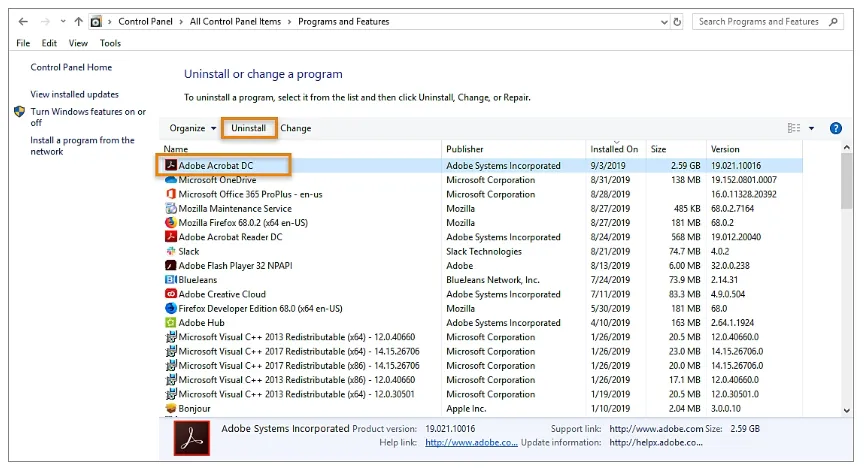This screenshot has width=867, height=468.
Task: Click the 2.59 GB size cell
Action: (x=686, y=165)
